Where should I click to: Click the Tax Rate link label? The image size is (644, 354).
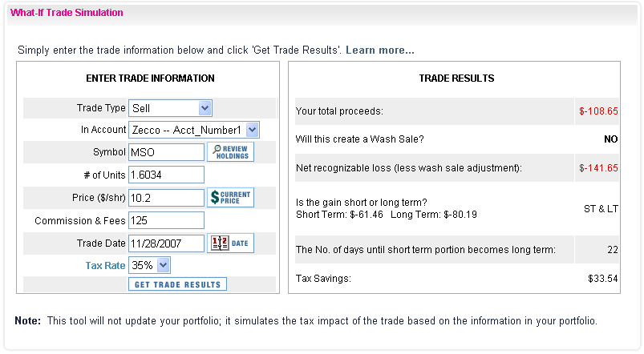pos(105,265)
